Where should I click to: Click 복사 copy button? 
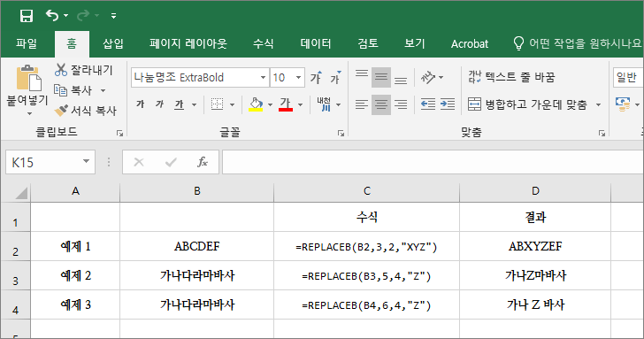click(74, 90)
